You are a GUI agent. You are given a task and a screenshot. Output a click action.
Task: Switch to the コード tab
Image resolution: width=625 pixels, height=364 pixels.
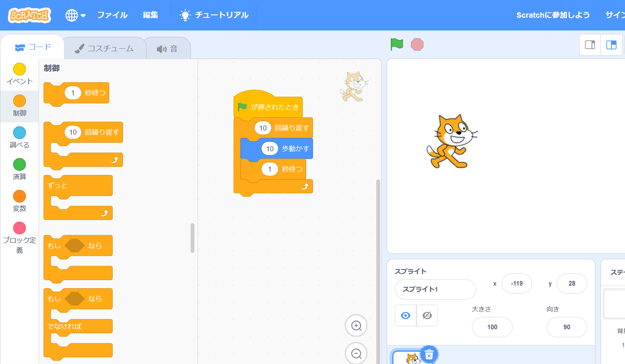pyautogui.click(x=33, y=47)
